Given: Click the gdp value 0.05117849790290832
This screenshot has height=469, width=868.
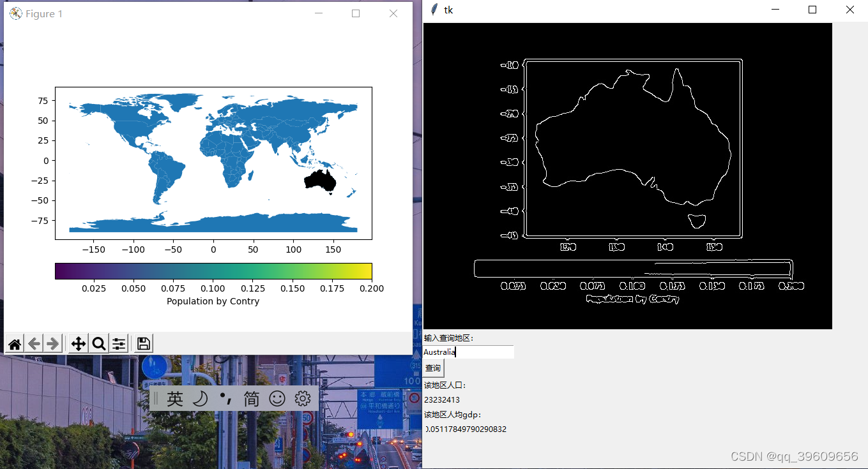Looking at the screenshot, I should [466, 429].
